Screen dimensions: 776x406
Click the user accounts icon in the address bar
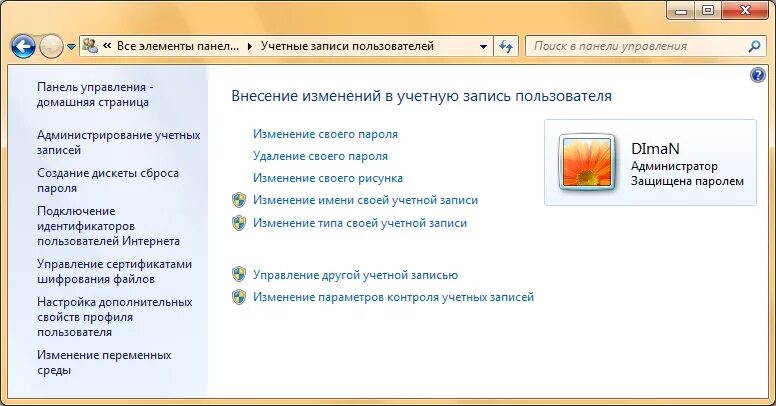(90, 46)
